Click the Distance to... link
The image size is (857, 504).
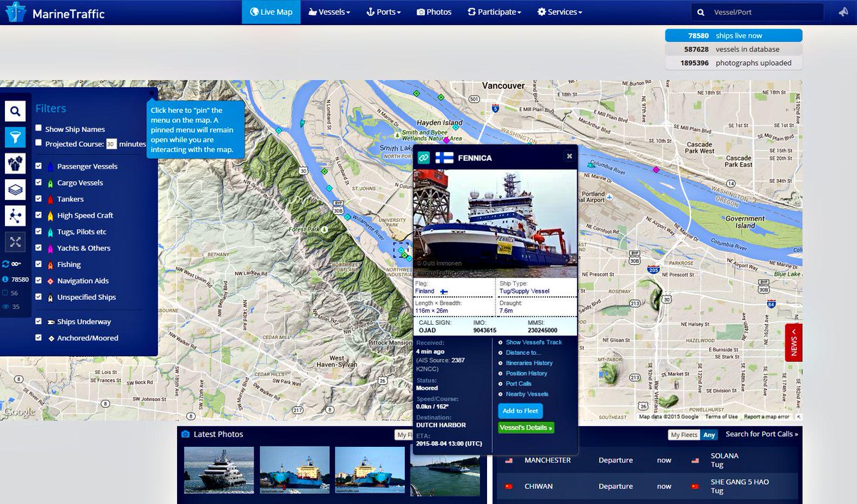pyautogui.click(x=523, y=353)
